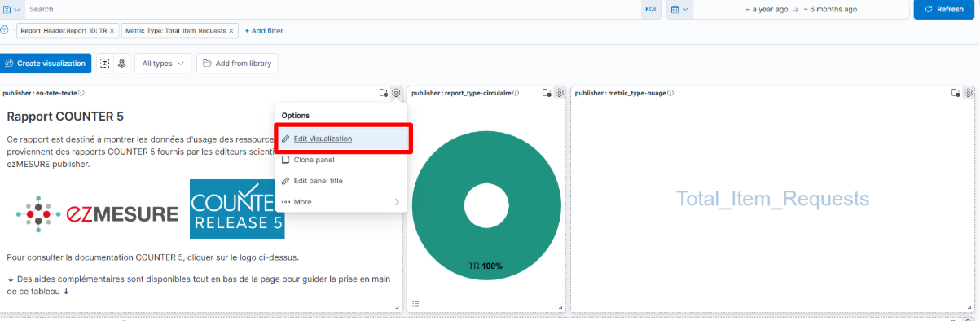This screenshot has height=321, width=980.
Task: Add a controls panel from the toolbar icon
Action: pyautogui.click(x=121, y=63)
